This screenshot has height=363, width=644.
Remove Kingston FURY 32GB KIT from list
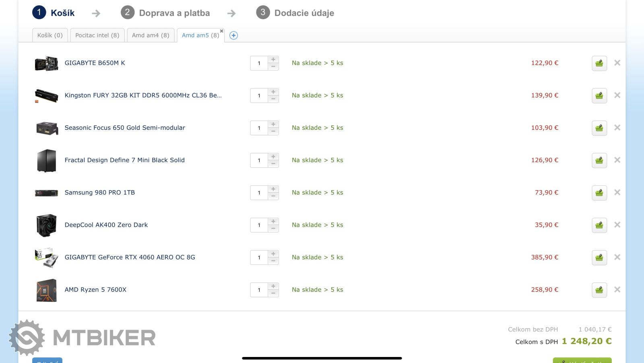pyautogui.click(x=617, y=95)
